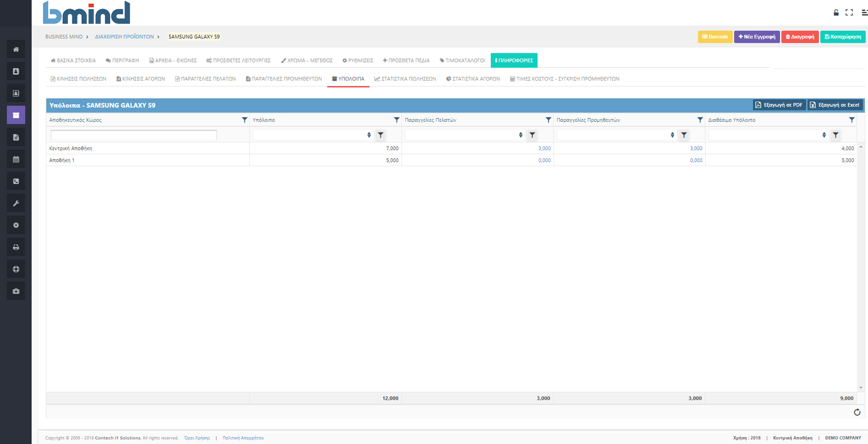
Task: Open filter operator for Υπόλοιπο filter row
Action: tap(381, 135)
